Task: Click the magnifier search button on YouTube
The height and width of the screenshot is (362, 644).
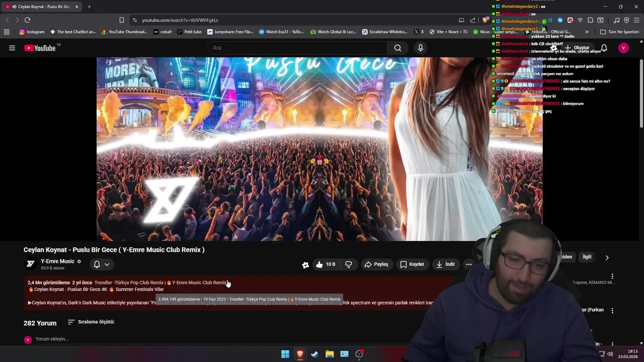Action: 397,48
